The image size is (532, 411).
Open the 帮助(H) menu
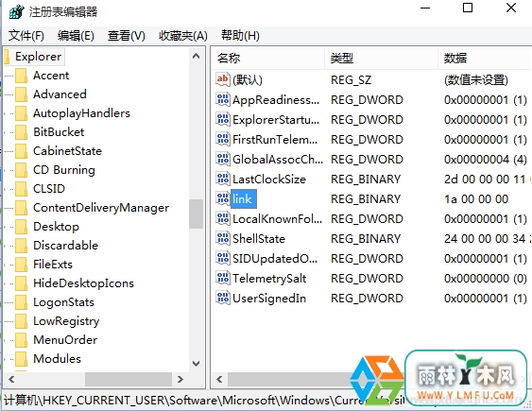point(240,35)
